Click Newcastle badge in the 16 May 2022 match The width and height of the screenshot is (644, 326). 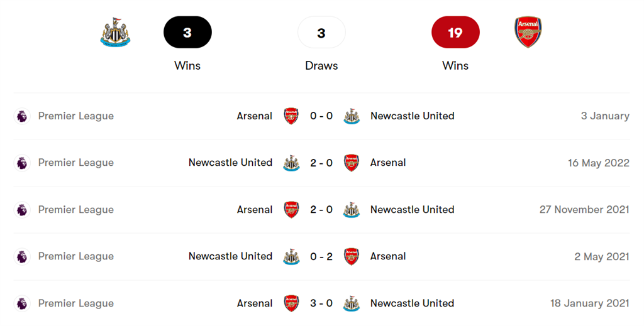click(291, 163)
